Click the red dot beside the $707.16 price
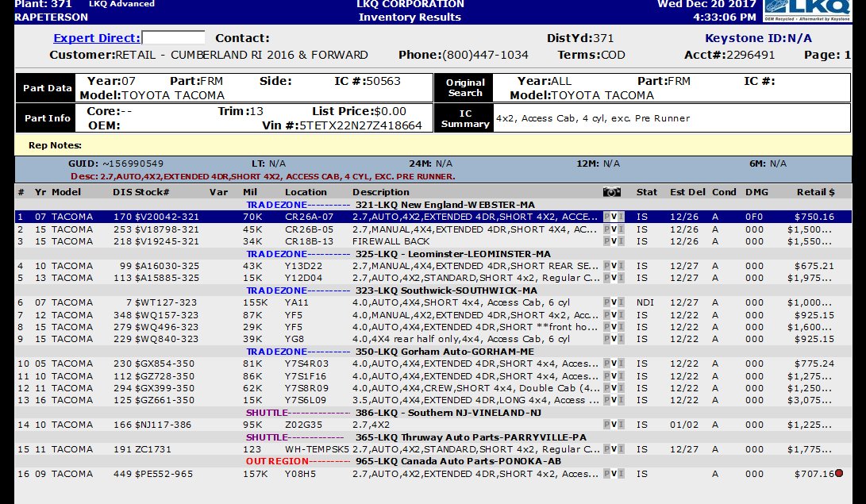This screenshot has width=866, height=504. click(x=839, y=473)
